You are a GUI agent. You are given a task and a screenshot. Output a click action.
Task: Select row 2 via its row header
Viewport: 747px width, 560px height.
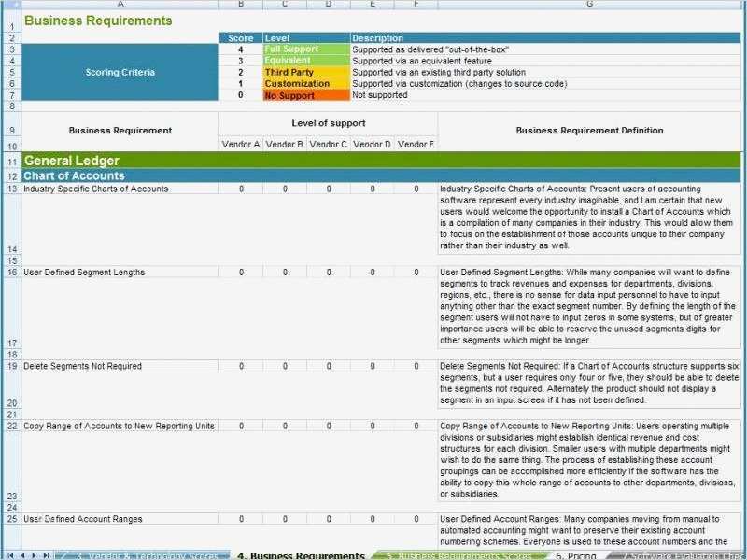coord(12,38)
